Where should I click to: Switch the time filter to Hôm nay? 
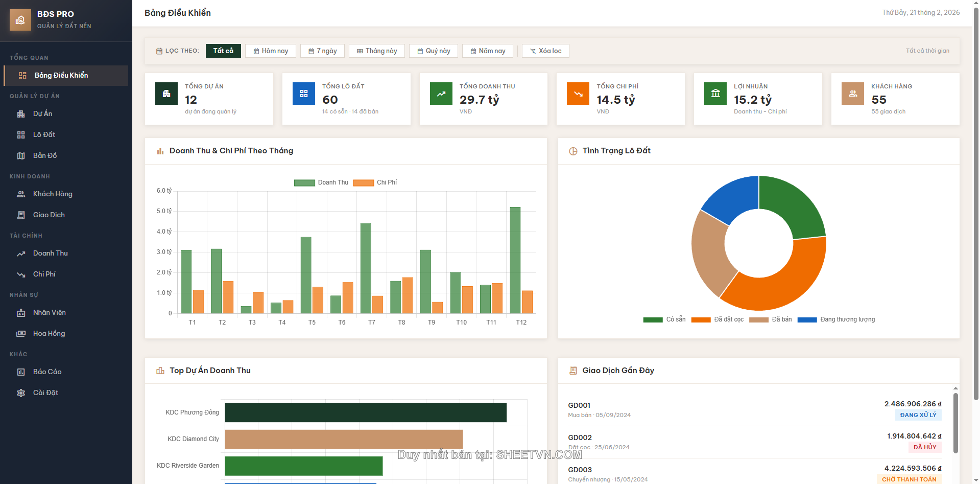271,51
